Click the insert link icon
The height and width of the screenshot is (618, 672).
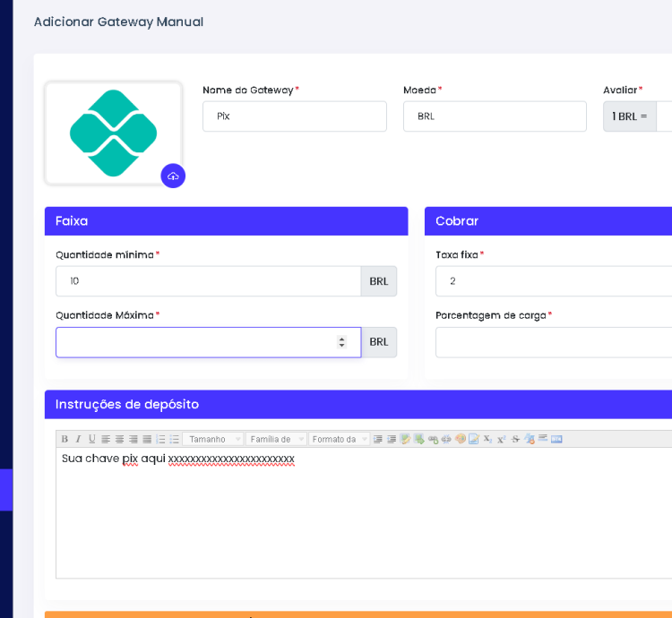pyautogui.click(x=433, y=439)
